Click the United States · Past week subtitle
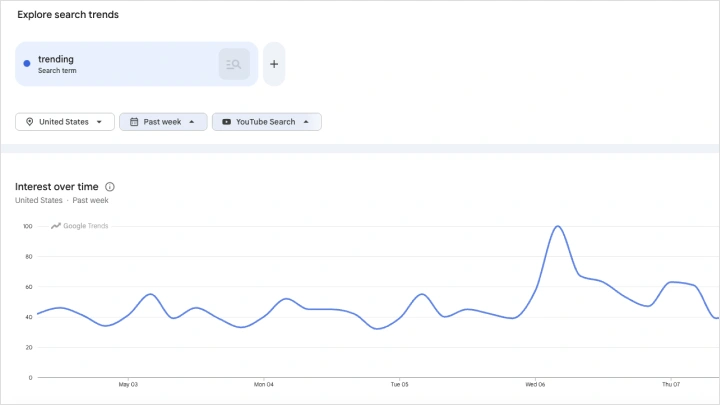 62,200
